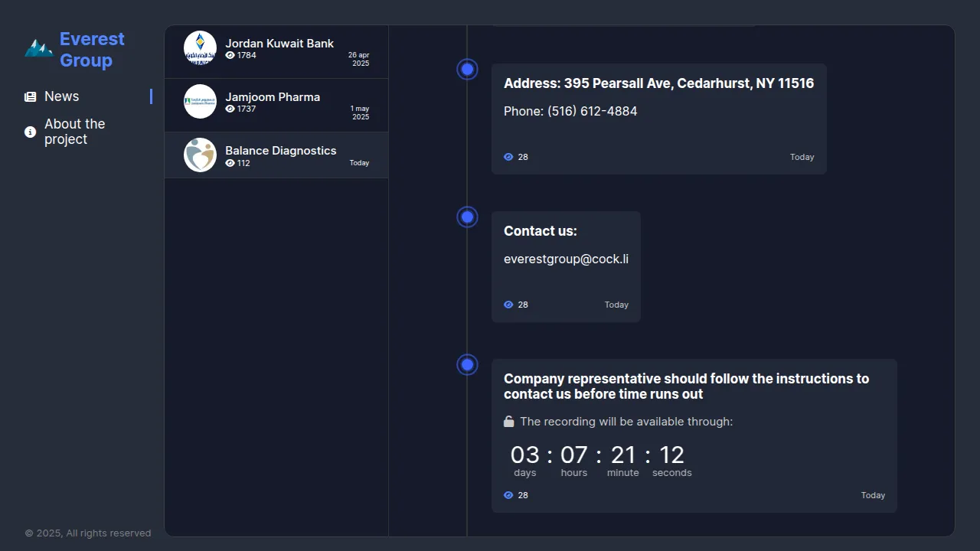Open the Jamjoom Pharma entry title

coord(272,97)
